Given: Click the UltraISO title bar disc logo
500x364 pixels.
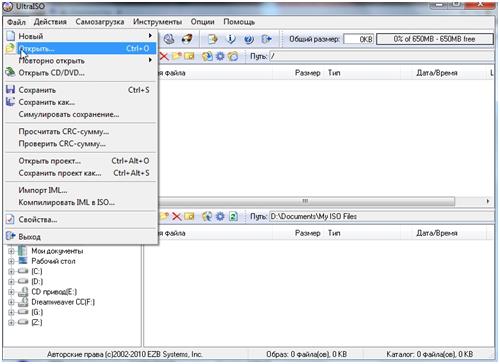Looking at the screenshot, I should tap(8, 6).
